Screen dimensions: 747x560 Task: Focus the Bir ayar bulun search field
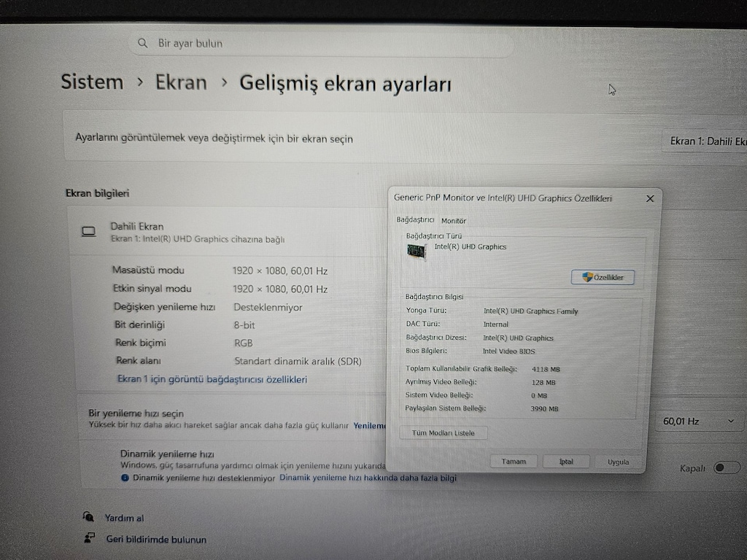322,44
